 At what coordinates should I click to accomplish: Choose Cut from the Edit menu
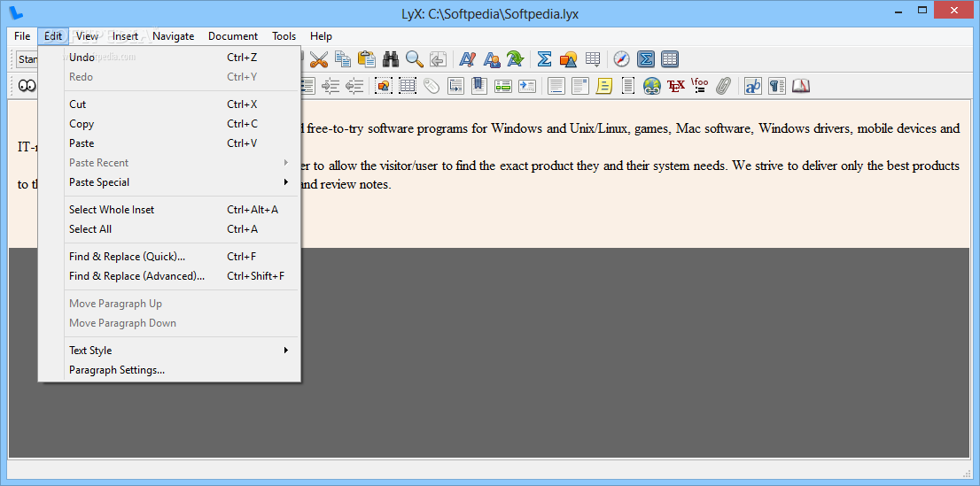169,104
